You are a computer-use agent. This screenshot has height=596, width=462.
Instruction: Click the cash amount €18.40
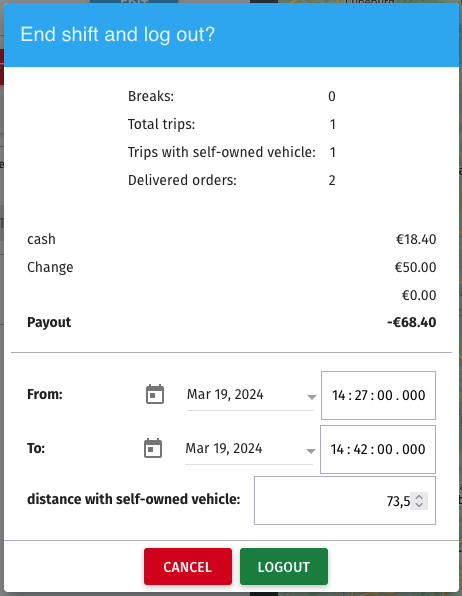coord(416,239)
